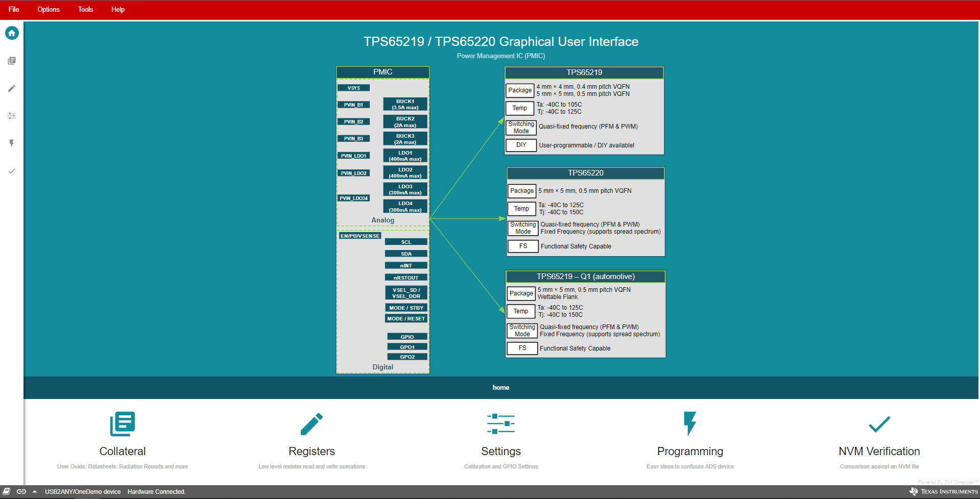
Task: Select the Settings sliders icon at bottom
Action: point(500,423)
